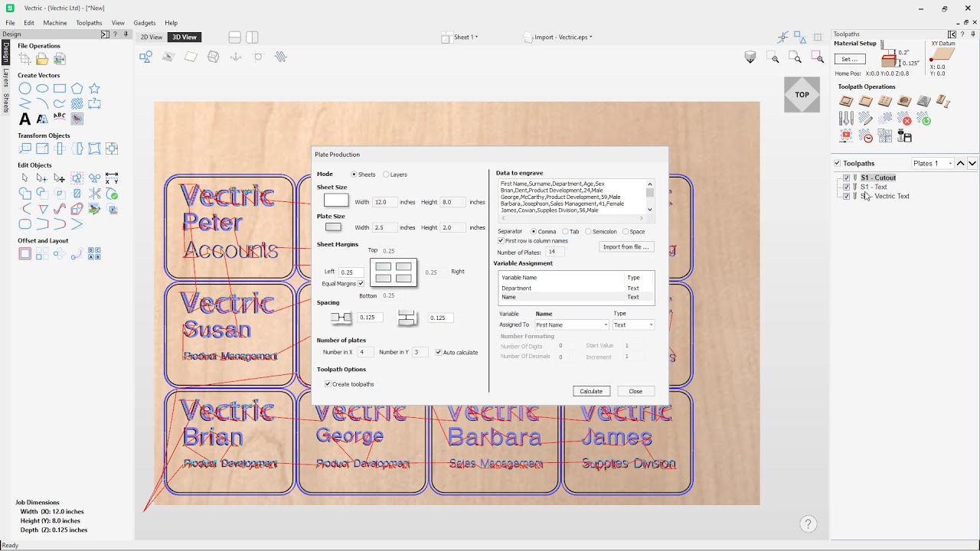Toggle all Toolpaths visibility checkbox
980x551 pixels.
(x=837, y=163)
